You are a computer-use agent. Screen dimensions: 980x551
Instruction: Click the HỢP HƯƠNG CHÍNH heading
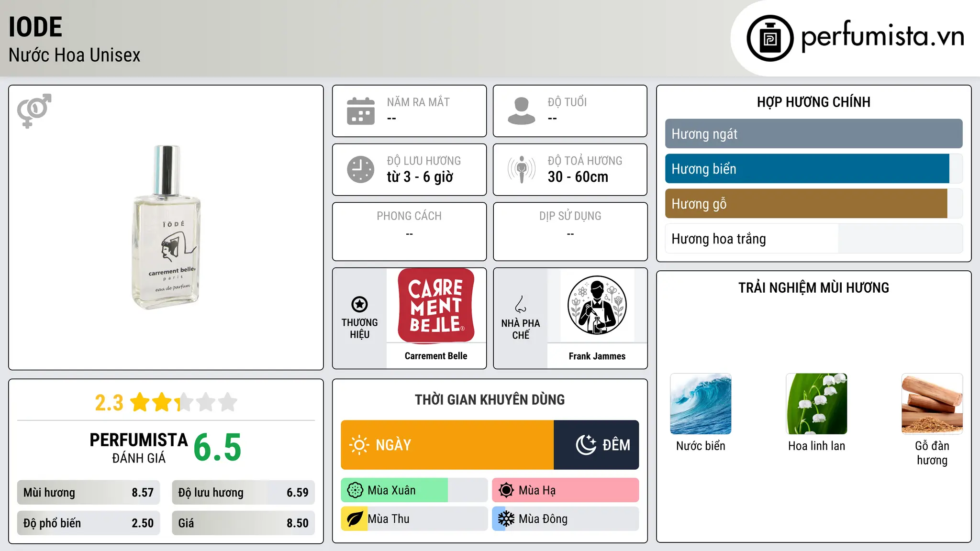pyautogui.click(x=813, y=102)
